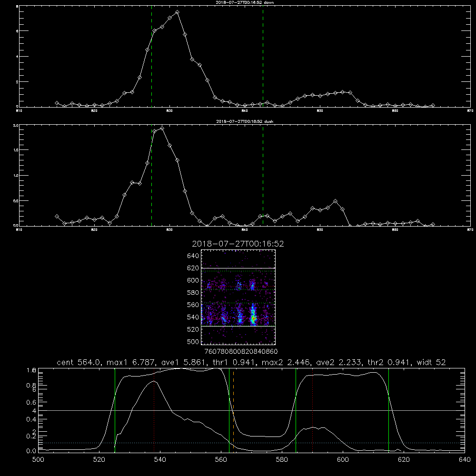Click the red dotted line near 590 in the bottom plot
Screen dimensions: 476x476
[x=312, y=410]
